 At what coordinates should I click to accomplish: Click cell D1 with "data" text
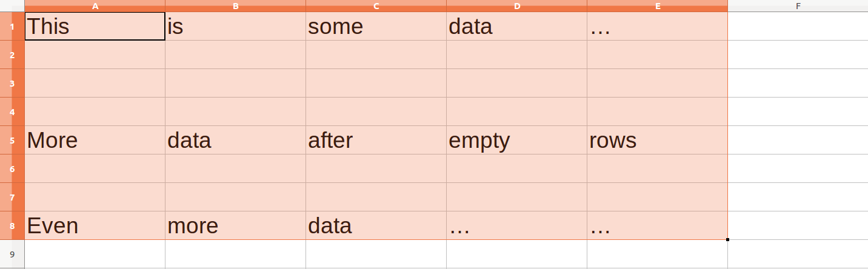[516, 27]
